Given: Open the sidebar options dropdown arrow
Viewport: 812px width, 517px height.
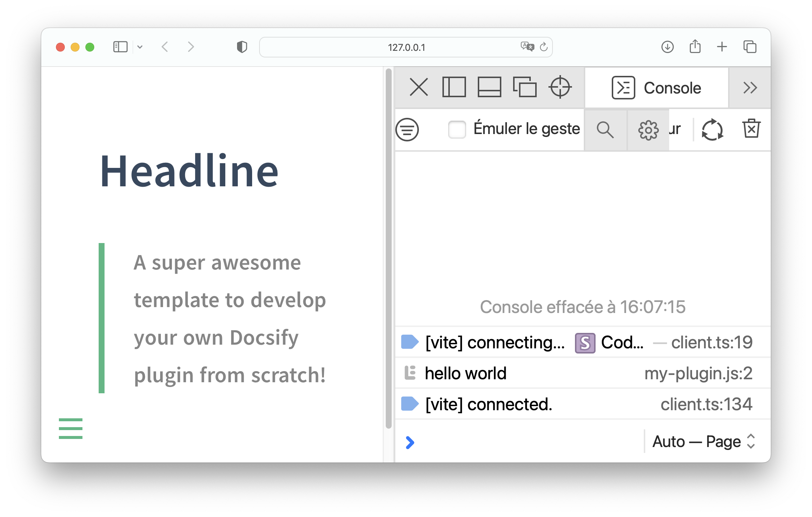Looking at the screenshot, I should tap(140, 47).
